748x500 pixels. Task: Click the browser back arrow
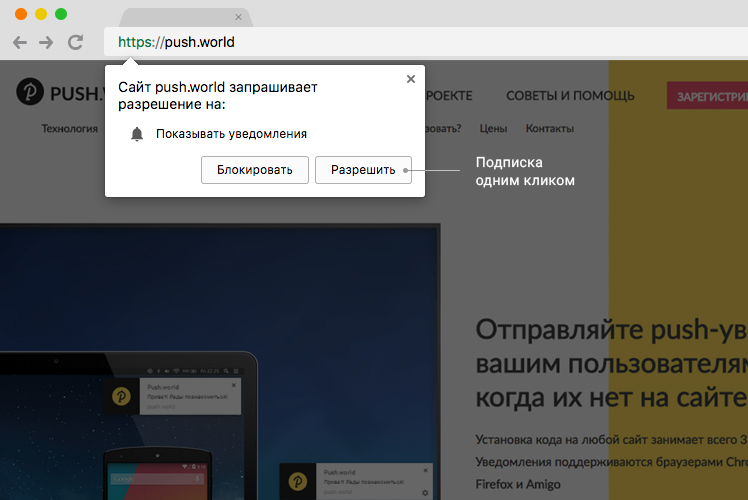pyautogui.click(x=20, y=42)
